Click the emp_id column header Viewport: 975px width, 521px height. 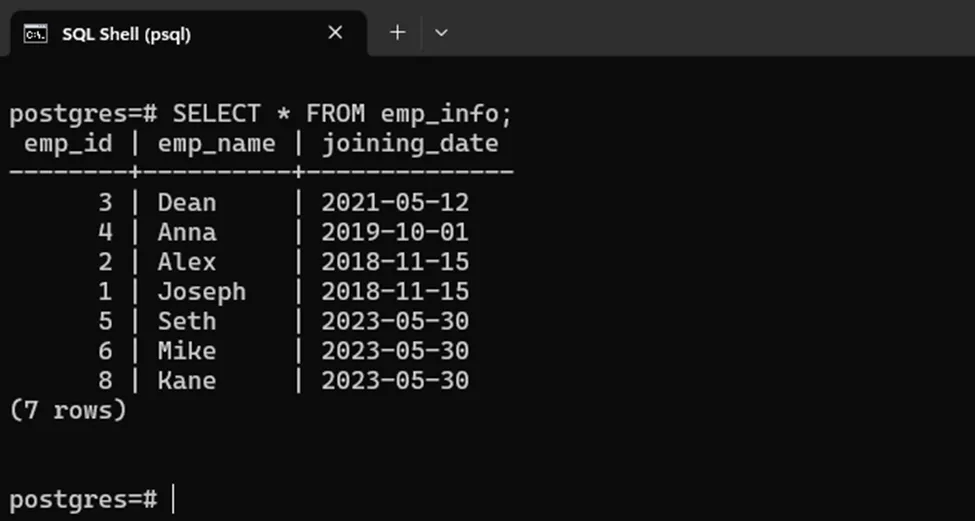point(68,144)
